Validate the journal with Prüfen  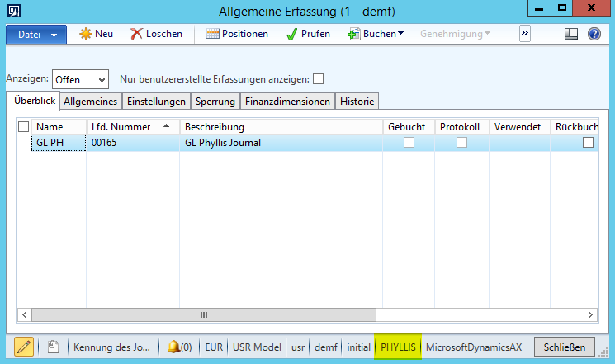(293, 34)
